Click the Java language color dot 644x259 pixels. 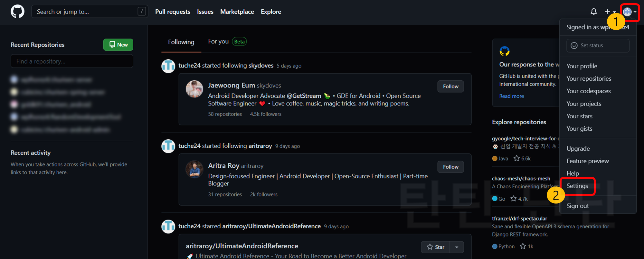pyautogui.click(x=495, y=158)
